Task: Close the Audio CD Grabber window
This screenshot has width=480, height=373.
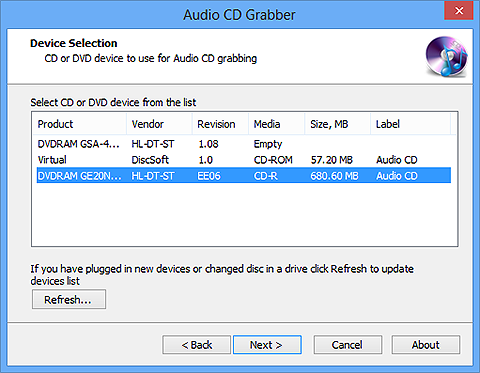Action: (459, 11)
